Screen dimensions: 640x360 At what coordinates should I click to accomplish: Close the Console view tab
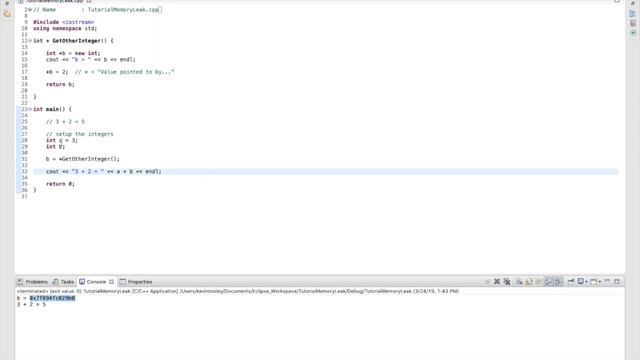coord(111,282)
